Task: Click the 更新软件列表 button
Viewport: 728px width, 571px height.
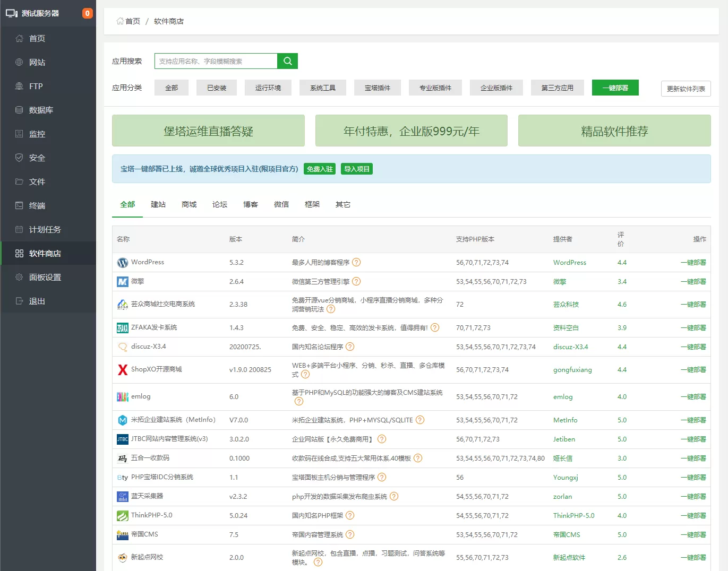Action: coord(686,89)
